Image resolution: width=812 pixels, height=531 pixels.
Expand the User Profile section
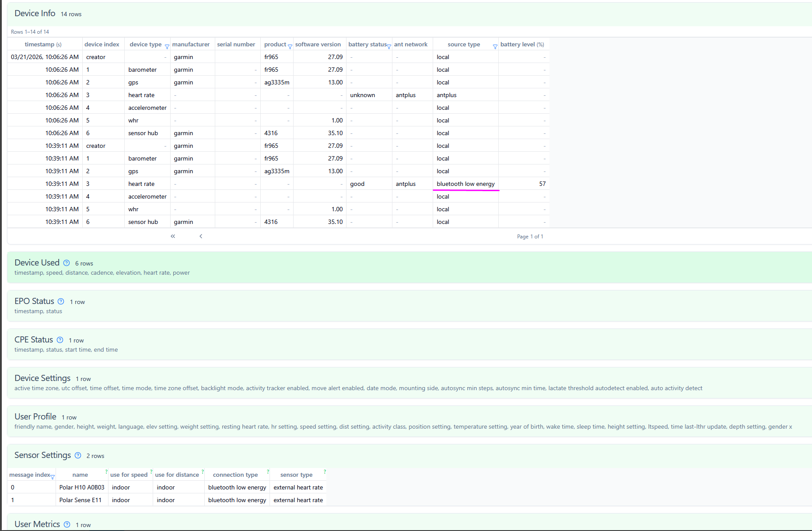pos(35,417)
